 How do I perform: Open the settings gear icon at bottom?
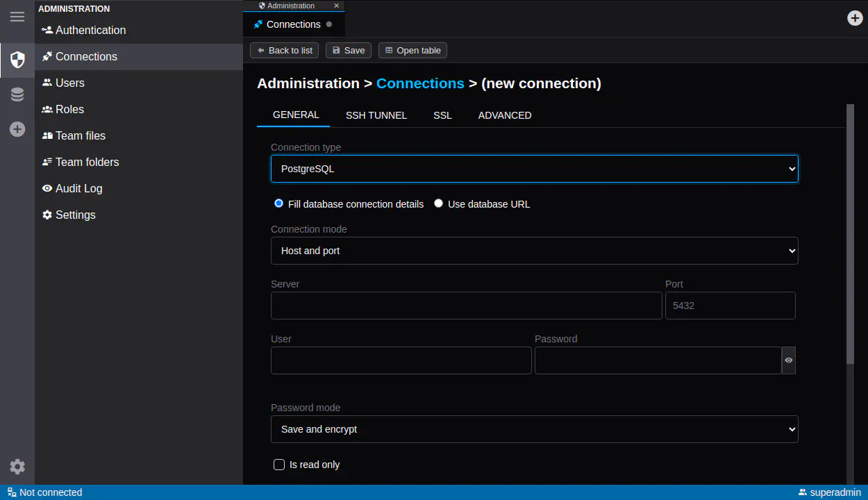point(17,467)
